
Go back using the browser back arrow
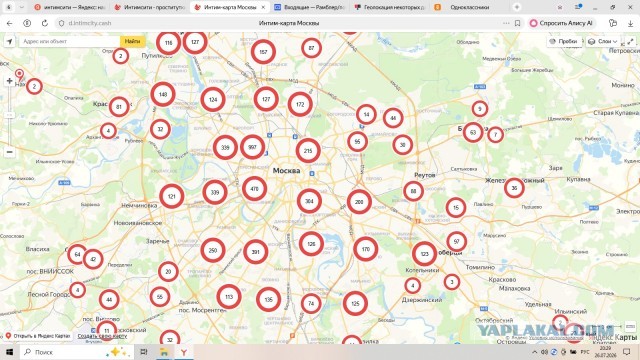click(9, 23)
